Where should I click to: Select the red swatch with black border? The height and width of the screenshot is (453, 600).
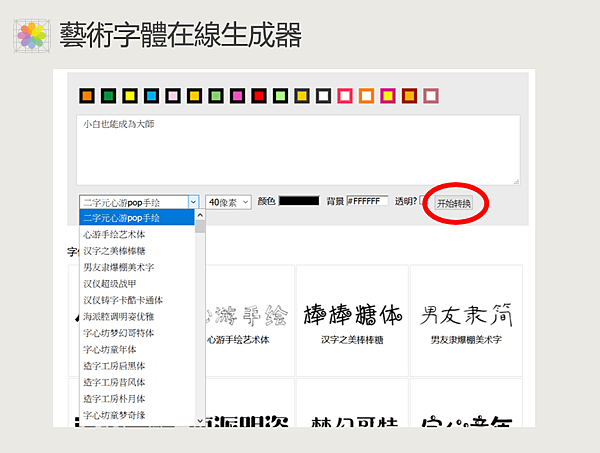259,96
